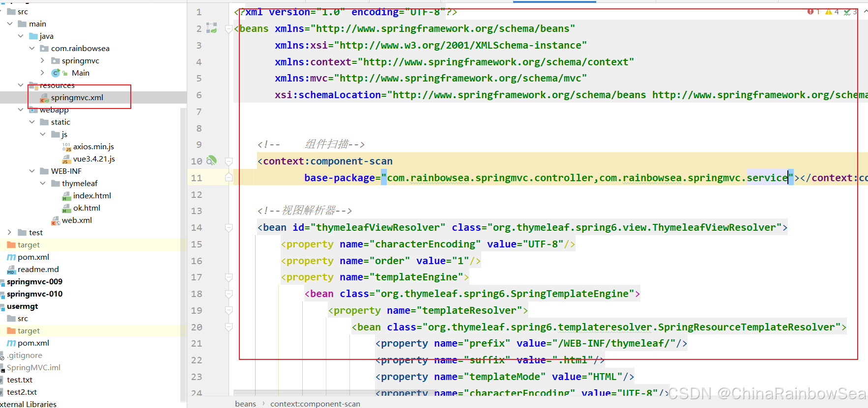
Task: Select the Main class icon in tree
Action: [x=56, y=73]
